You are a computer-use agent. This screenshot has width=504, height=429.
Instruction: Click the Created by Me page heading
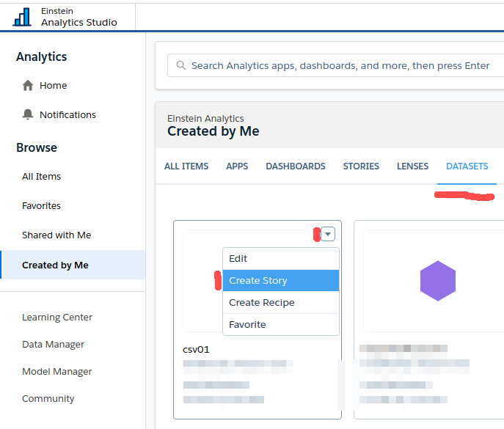(x=213, y=131)
